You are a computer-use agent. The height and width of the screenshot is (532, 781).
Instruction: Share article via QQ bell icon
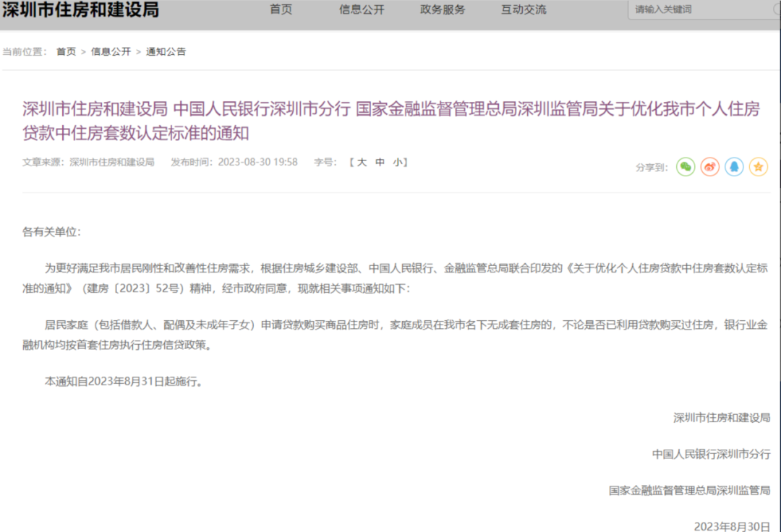pos(734,167)
